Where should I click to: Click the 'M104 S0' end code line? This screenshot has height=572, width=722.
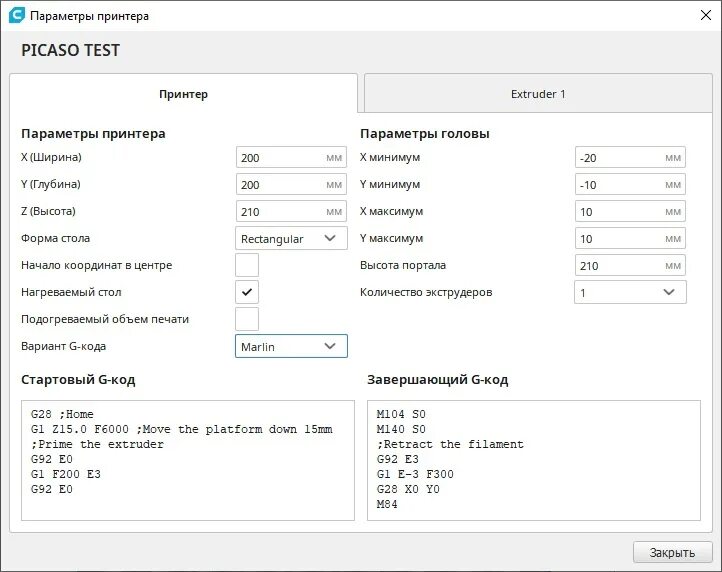401,414
